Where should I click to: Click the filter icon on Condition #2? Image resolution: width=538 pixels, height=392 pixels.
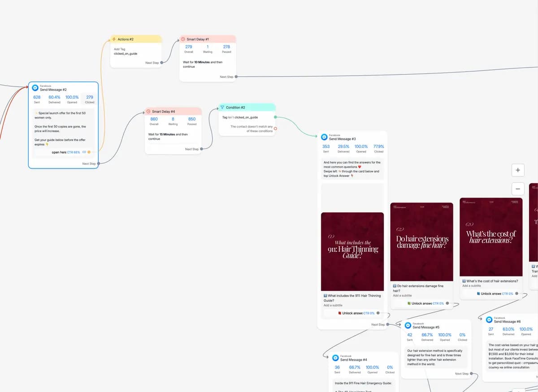222,108
